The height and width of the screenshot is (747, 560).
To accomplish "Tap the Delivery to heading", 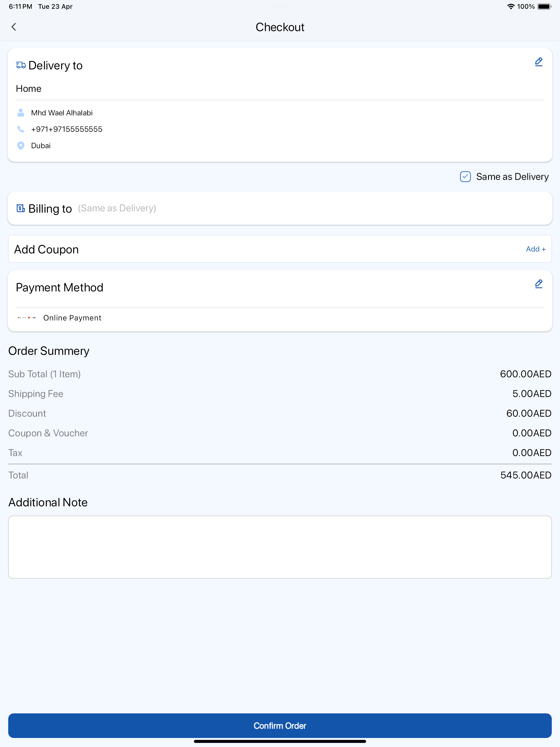I will pos(56,65).
